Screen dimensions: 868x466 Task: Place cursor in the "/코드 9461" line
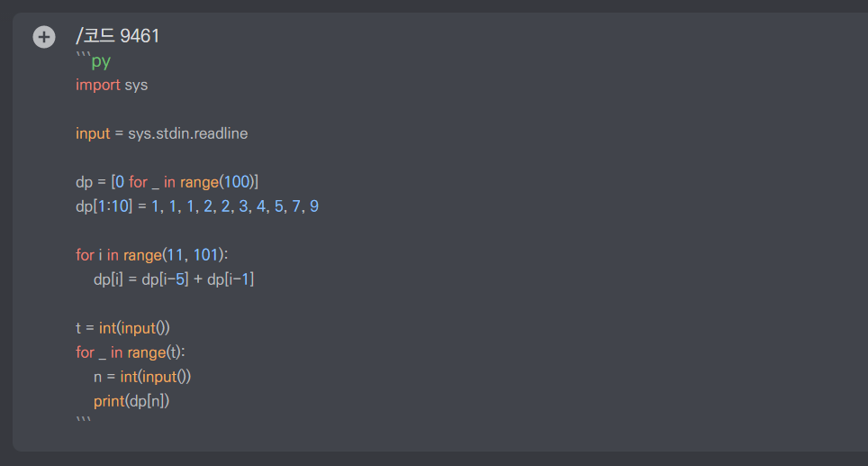[117, 37]
